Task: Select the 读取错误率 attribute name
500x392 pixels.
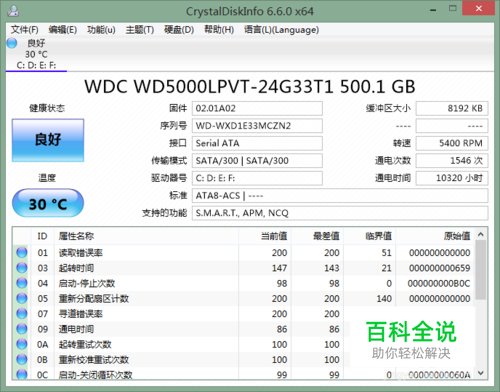Action: [81, 253]
